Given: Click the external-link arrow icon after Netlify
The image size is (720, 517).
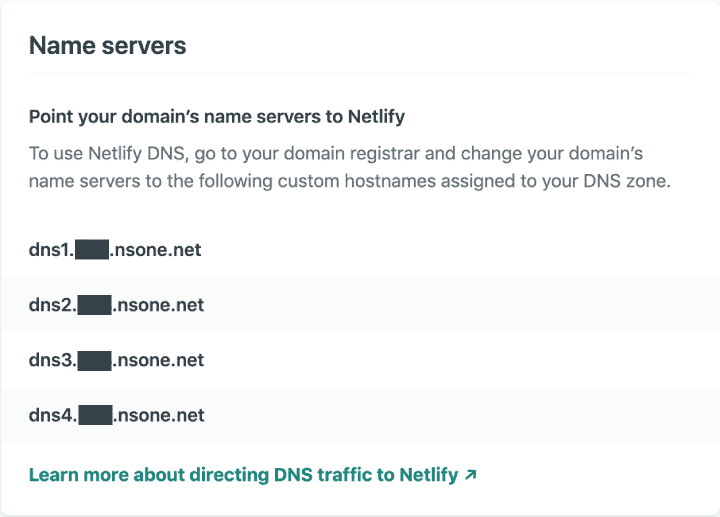Looking at the screenshot, I should [470, 475].
